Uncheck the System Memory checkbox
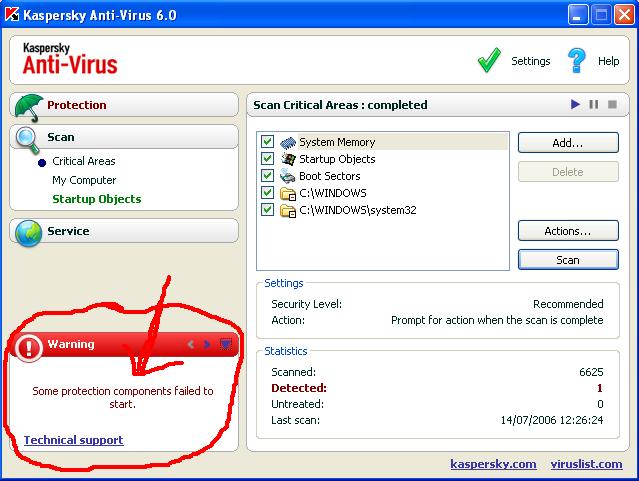The width and height of the screenshot is (639, 481). pyautogui.click(x=267, y=141)
